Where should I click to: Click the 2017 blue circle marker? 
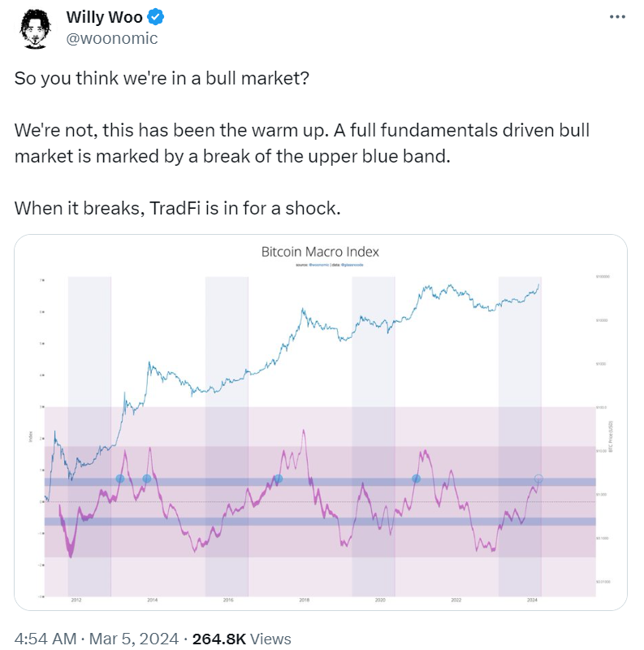point(278,479)
